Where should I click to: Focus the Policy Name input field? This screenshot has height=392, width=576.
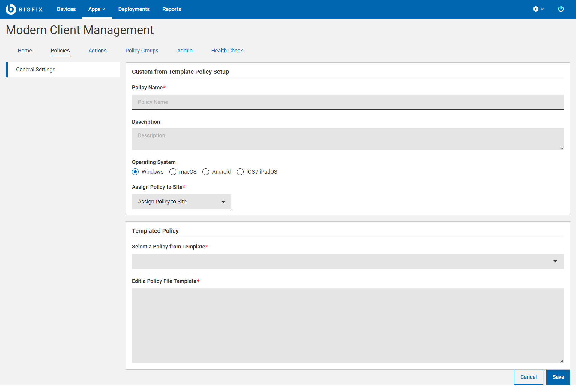tap(348, 102)
